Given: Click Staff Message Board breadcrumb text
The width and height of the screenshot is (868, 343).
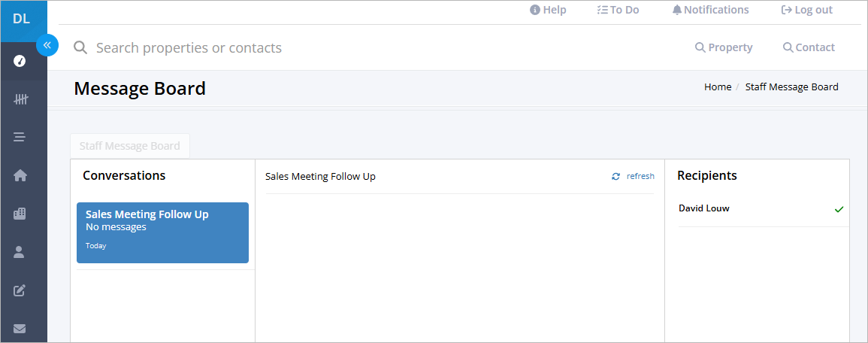Looking at the screenshot, I should [x=791, y=87].
